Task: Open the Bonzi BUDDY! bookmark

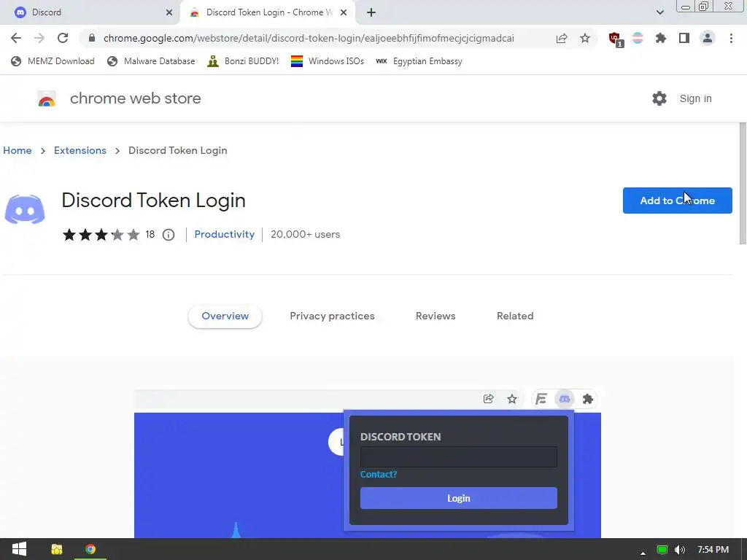Action: point(243,61)
